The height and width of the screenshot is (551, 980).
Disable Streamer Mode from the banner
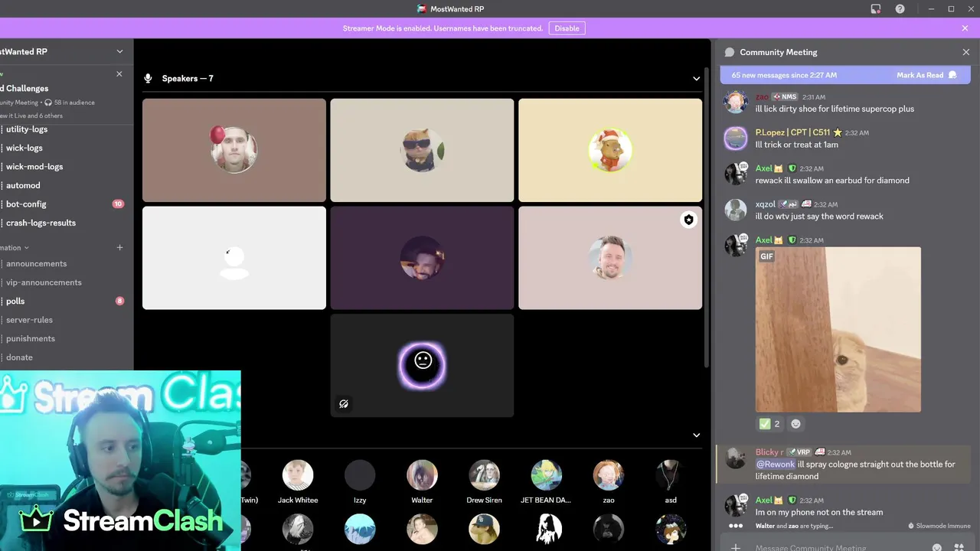tap(567, 28)
